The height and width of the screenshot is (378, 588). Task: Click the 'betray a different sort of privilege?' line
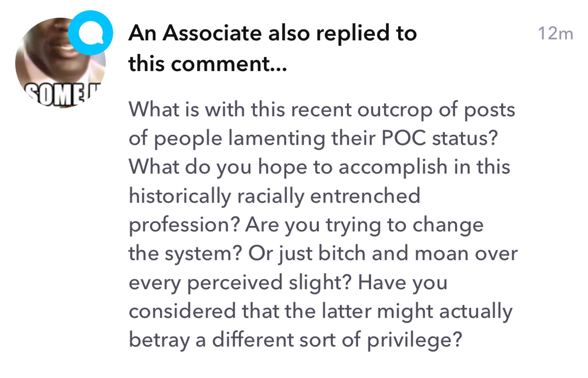(x=295, y=340)
